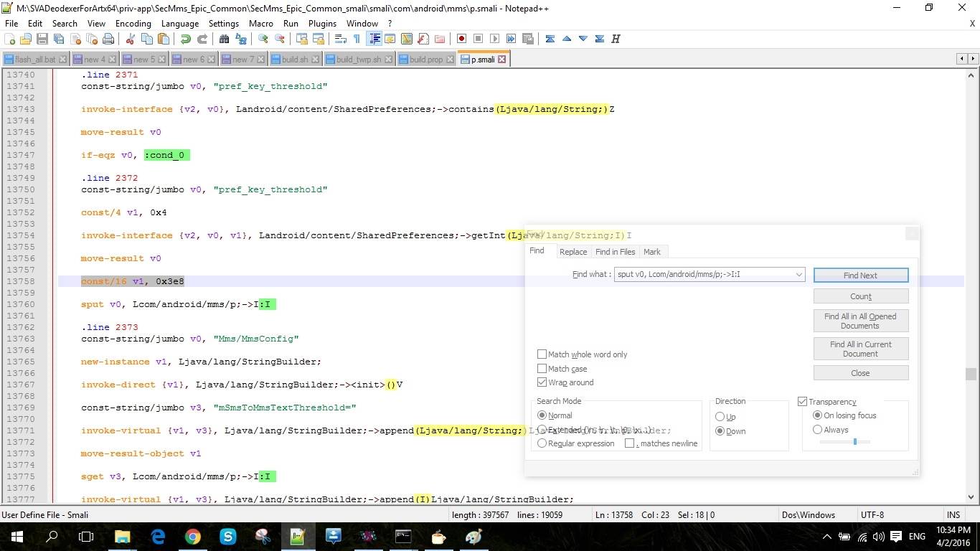Open the Encoding menu
The height and width of the screenshot is (551, 980).
[x=133, y=23]
